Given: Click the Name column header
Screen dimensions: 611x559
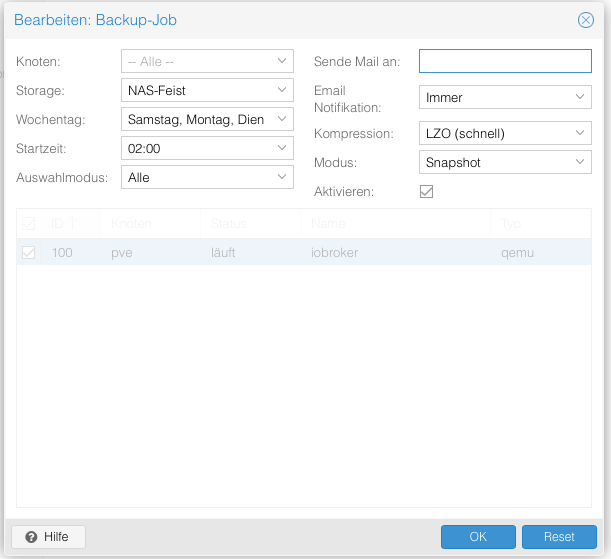Looking at the screenshot, I should [x=395, y=224].
